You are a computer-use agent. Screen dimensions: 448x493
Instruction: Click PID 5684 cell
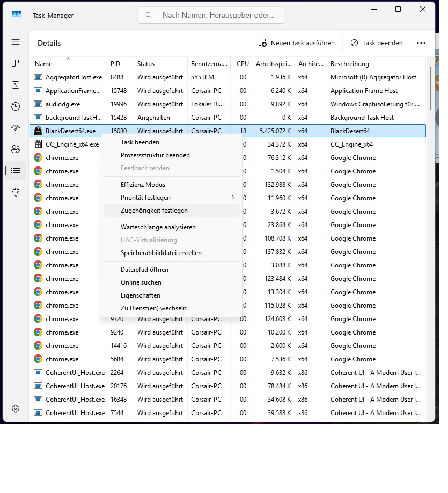point(117,359)
